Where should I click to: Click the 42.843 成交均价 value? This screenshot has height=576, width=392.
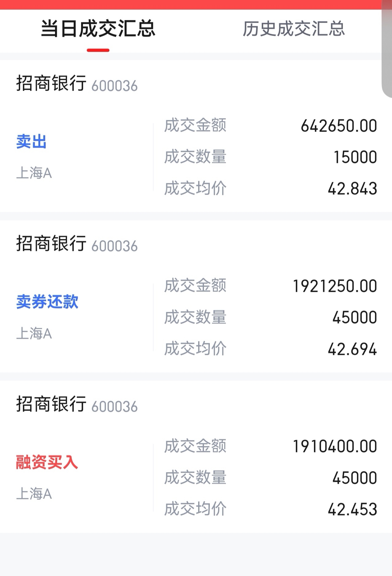point(352,189)
